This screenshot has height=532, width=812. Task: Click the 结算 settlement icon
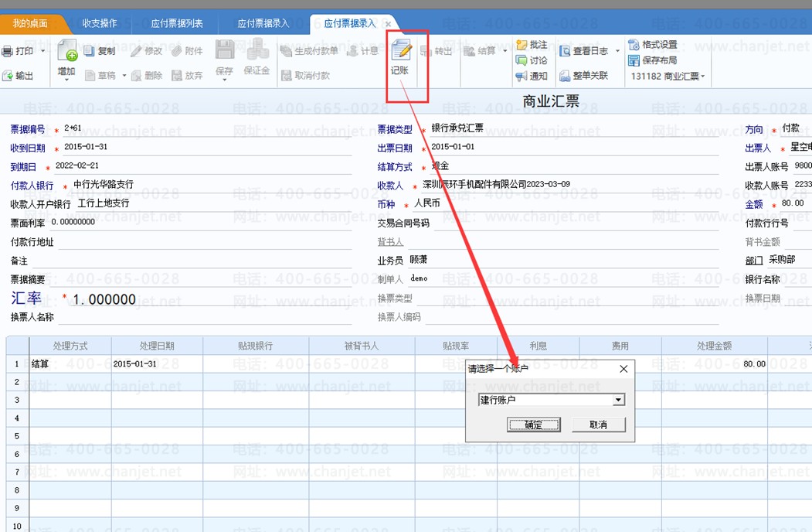point(469,51)
